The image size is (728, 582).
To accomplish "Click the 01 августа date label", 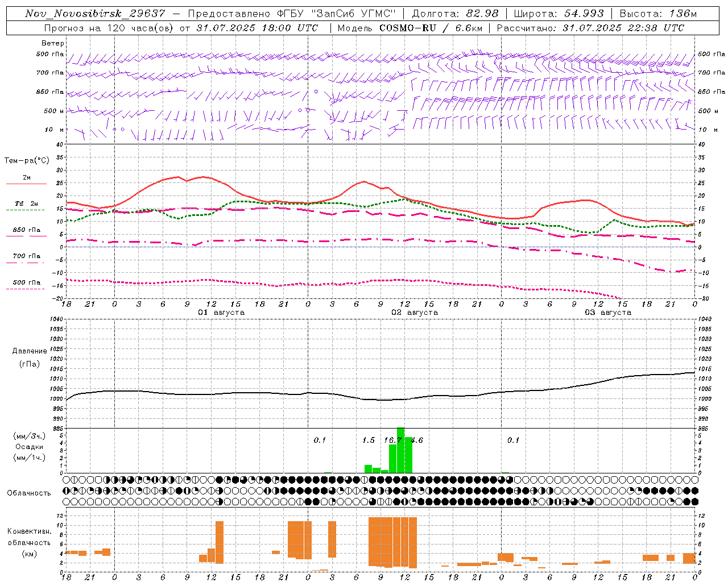I will coord(221,313).
